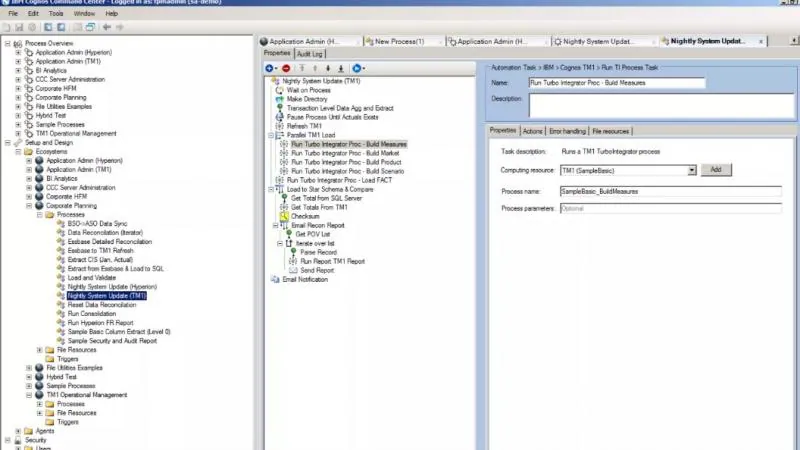Select Run Report TM1 Report task
Viewport: 800px width, 450px height.
[x=332, y=261]
